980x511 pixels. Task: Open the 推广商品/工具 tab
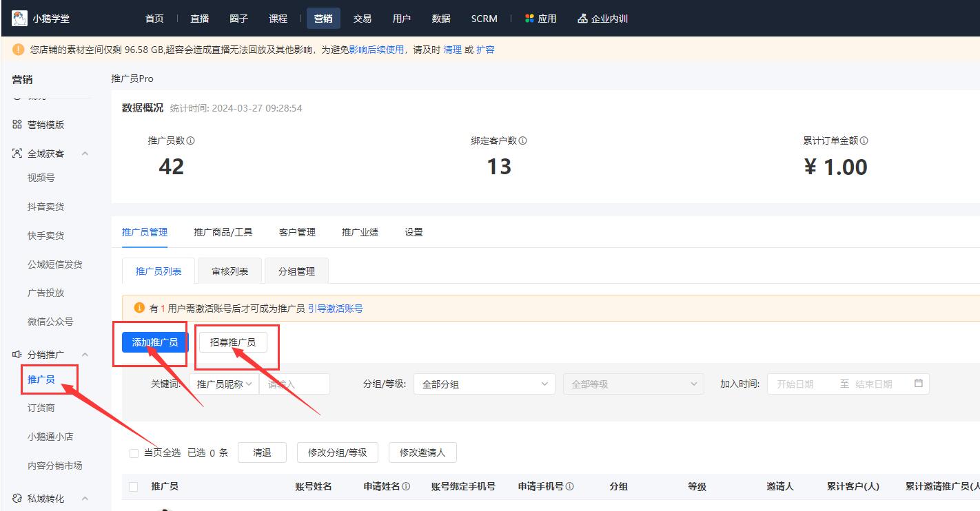point(223,232)
